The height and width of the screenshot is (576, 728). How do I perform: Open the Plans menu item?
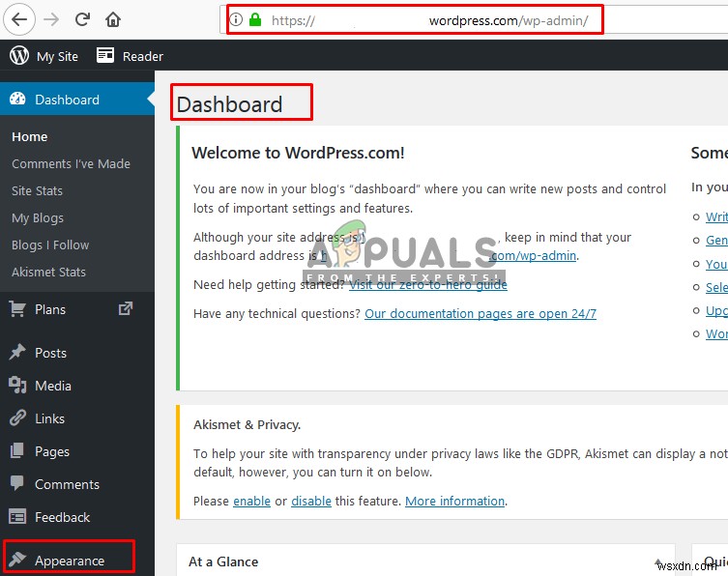pyautogui.click(x=50, y=309)
